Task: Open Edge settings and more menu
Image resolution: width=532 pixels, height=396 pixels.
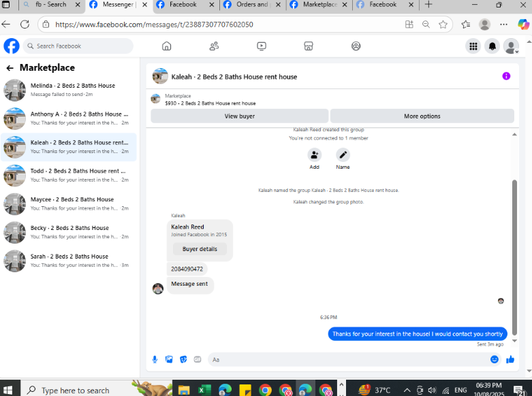Action: 504,24
